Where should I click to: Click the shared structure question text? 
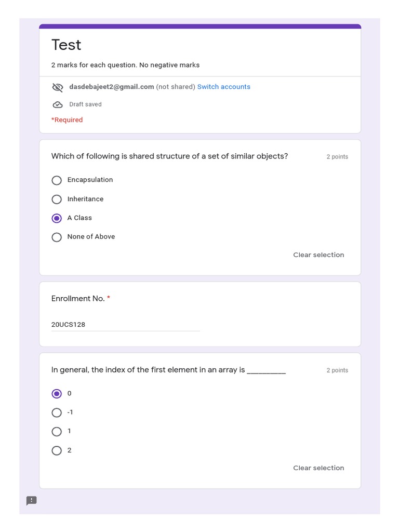pyautogui.click(x=169, y=156)
